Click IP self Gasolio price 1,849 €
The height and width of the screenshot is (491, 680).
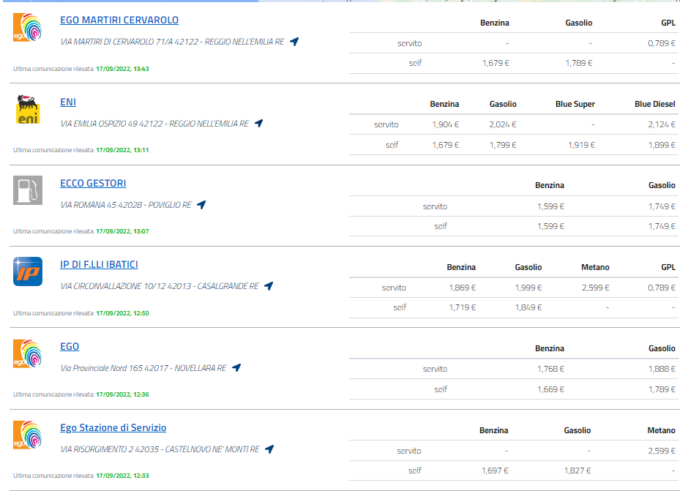528,308
